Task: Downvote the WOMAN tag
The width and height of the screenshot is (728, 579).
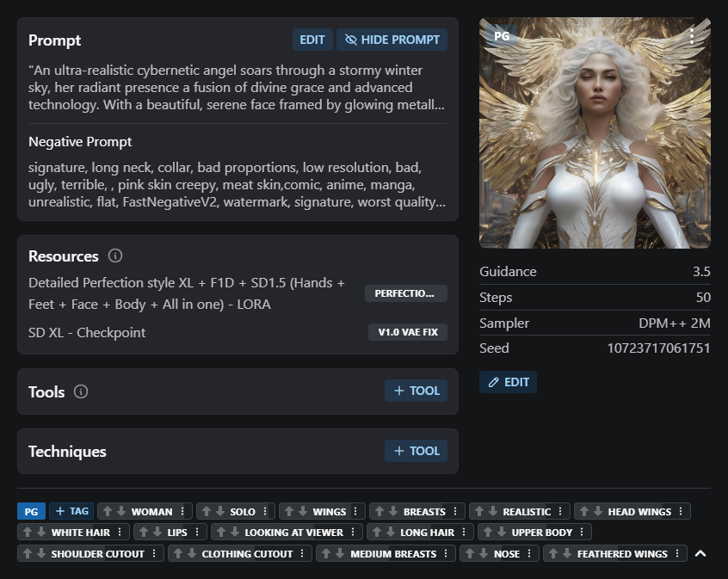Action: point(121,511)
